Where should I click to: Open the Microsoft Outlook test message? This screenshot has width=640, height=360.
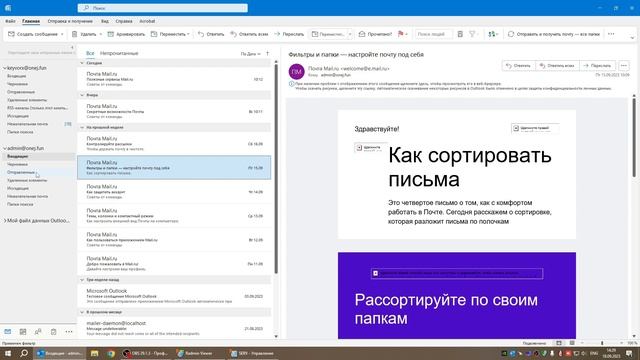174,296
